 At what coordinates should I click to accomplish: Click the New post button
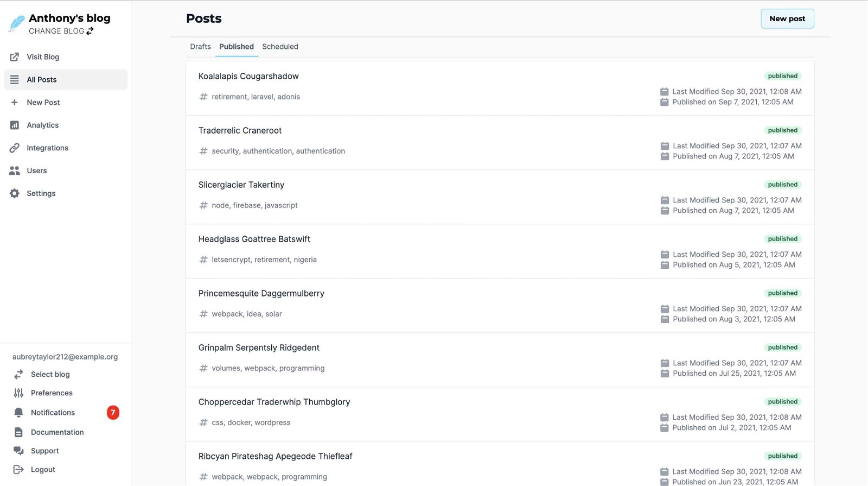pyautogui.click(x=787, y=18)
